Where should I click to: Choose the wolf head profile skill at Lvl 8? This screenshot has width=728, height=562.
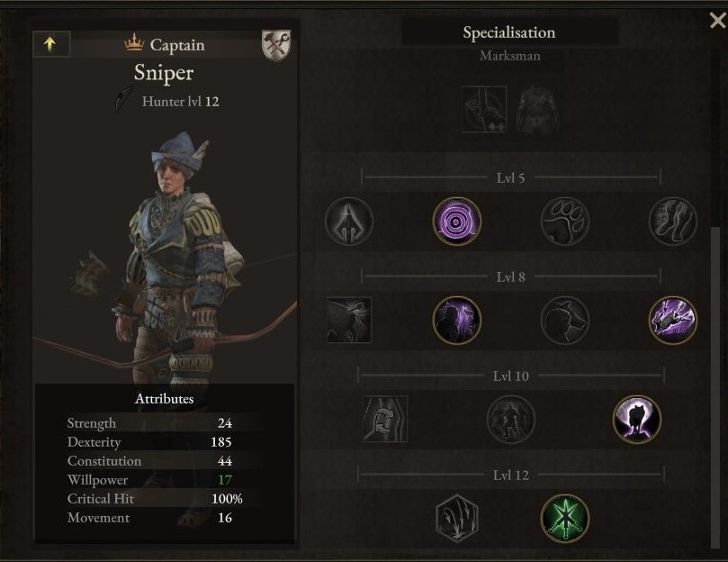click(x=565, y=321)
